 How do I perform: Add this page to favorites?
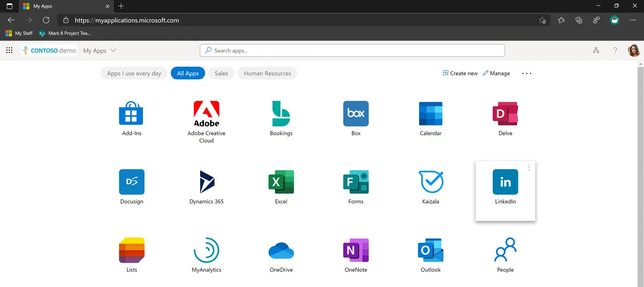pos(542,20)
